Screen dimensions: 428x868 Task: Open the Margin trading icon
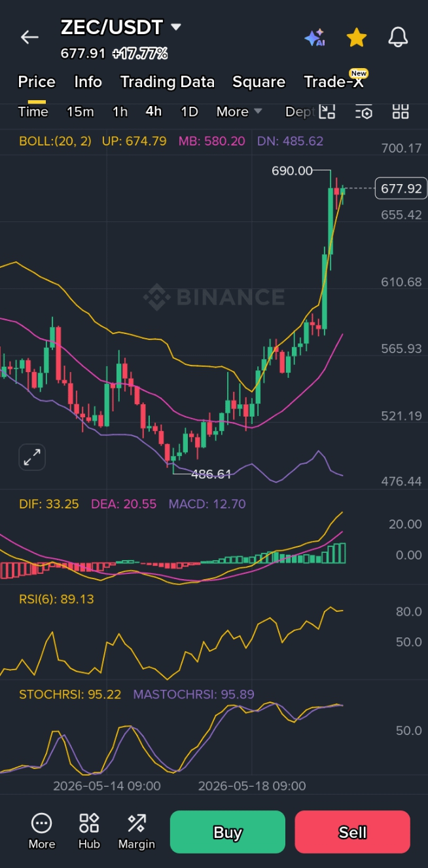pyautogui.click(x=137, y=831)
